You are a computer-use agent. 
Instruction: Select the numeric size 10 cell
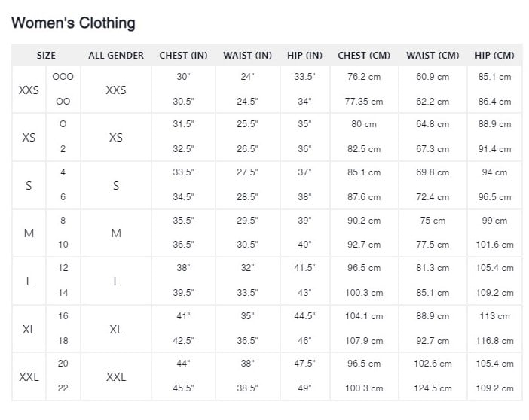pos(63,245)
